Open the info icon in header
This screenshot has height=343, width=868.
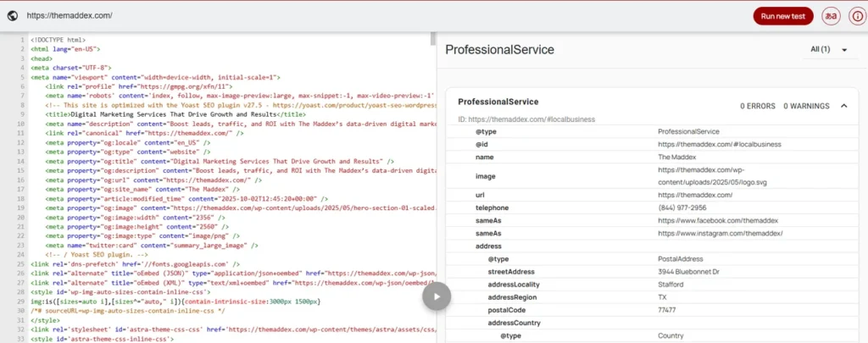856,16
